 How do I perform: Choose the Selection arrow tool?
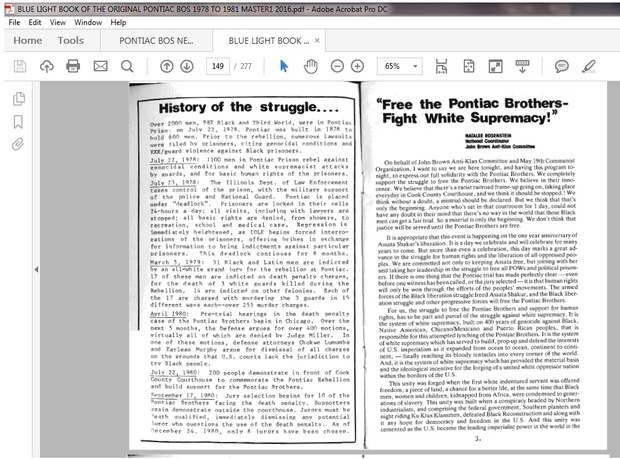click(x=284, y=66)
